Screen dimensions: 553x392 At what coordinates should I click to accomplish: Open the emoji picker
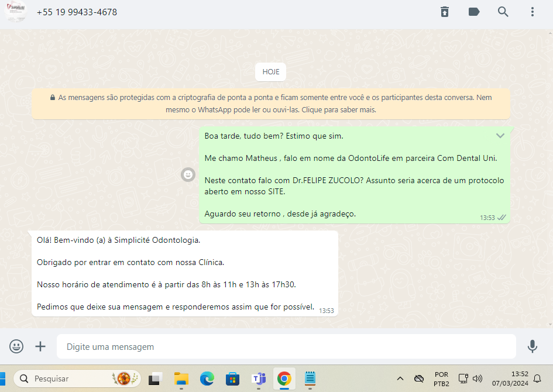pyautogui.click(x=16, y=346)
